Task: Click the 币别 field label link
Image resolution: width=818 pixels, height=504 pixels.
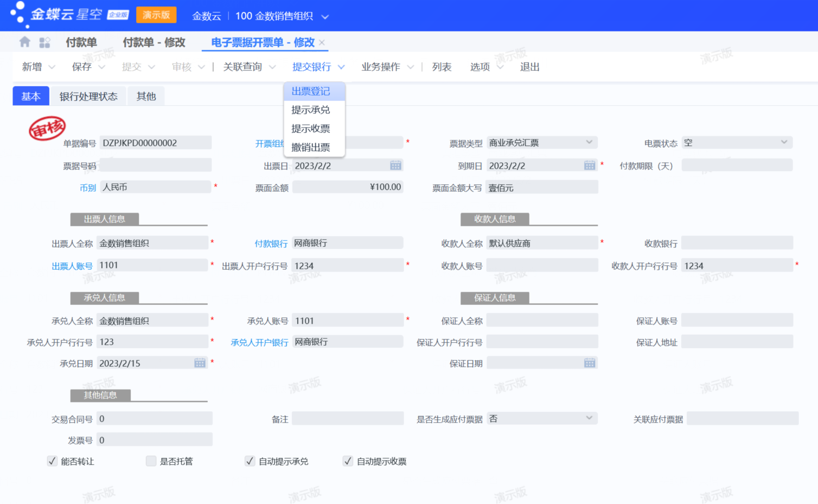Action: coord(88,188)
